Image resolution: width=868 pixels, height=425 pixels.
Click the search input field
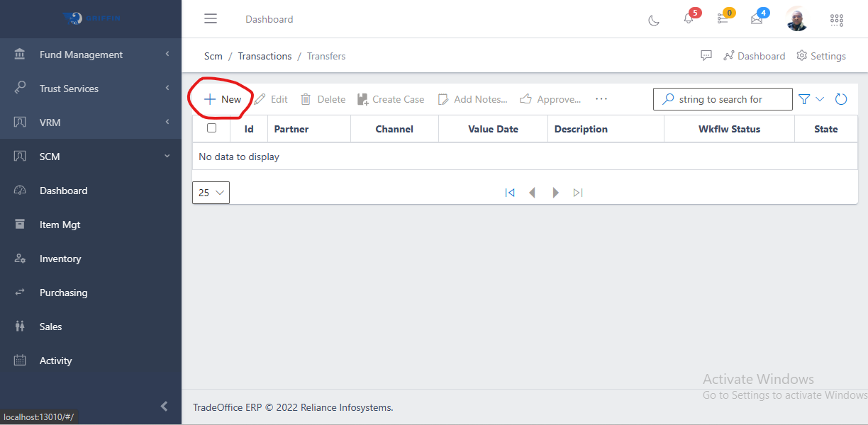[730, 99]
